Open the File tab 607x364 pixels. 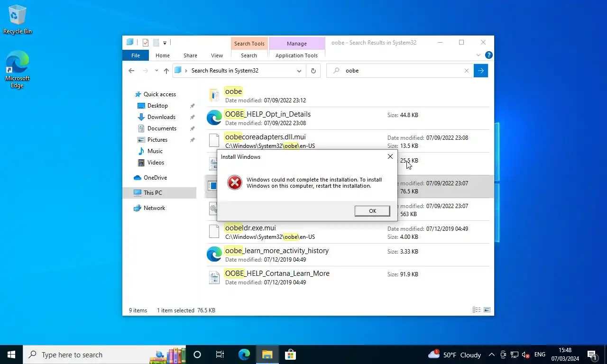pos(136,55)
